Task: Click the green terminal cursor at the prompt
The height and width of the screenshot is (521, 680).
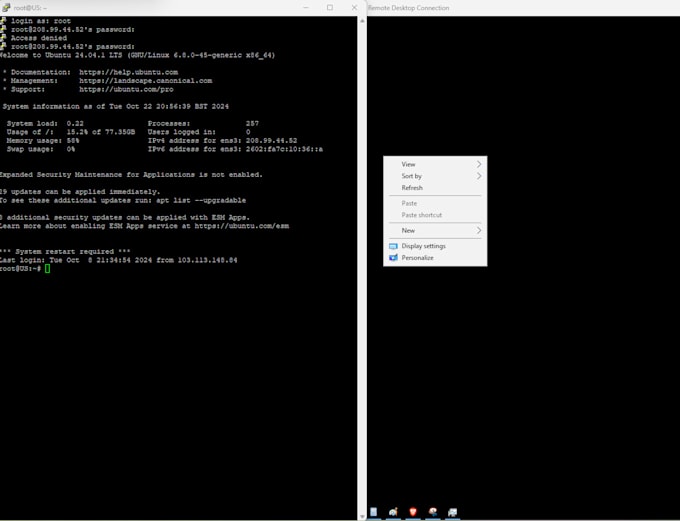Action: (x=47, y=269)
